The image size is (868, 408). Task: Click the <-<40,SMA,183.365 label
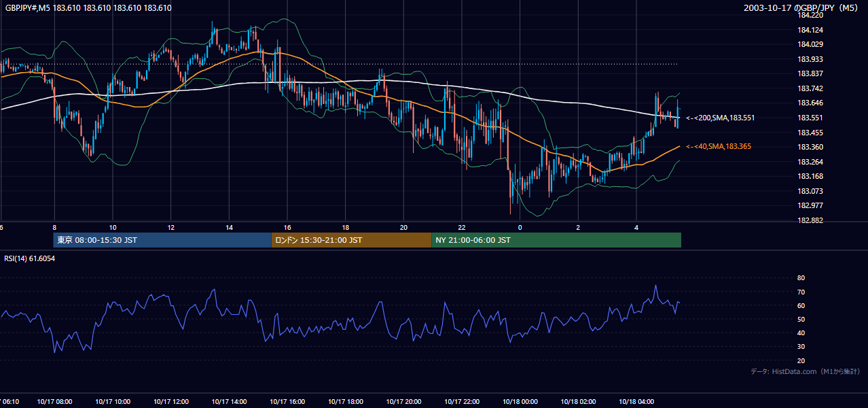point(719,147)
